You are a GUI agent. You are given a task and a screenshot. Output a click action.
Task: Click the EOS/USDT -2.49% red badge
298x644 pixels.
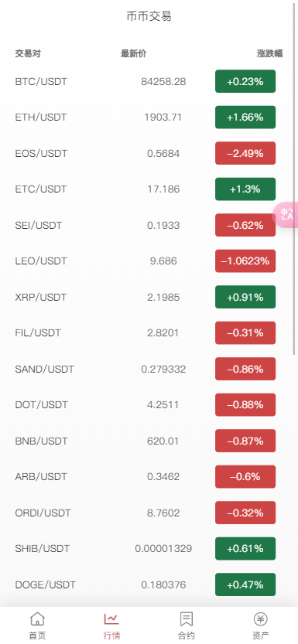[245, 153]
